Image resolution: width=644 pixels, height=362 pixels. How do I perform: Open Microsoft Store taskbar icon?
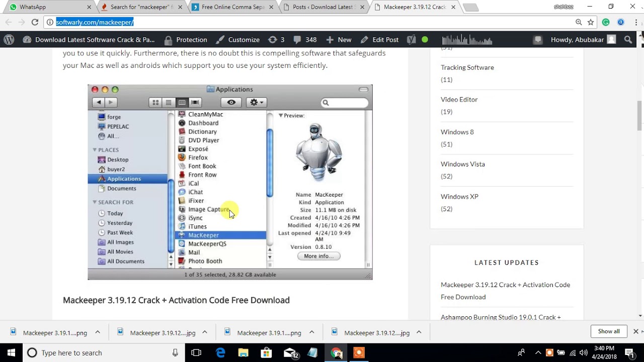[266, 352]
